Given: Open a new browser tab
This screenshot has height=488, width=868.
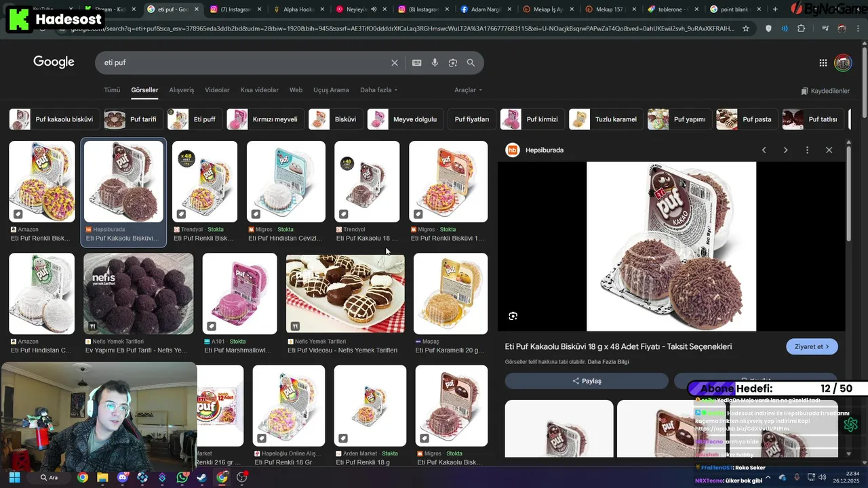Looking at the screenshot, I should point(775,9).
